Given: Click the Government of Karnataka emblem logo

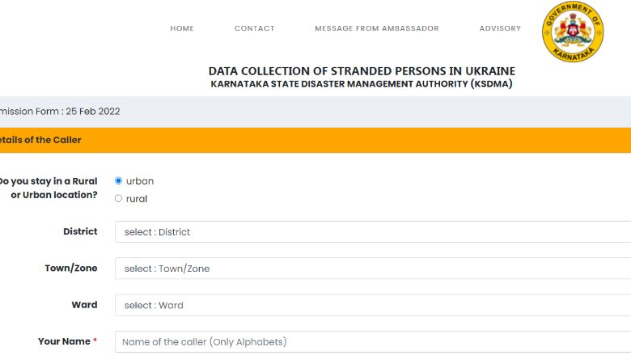Looking at the screenshot, I should [x=573, y=32].
